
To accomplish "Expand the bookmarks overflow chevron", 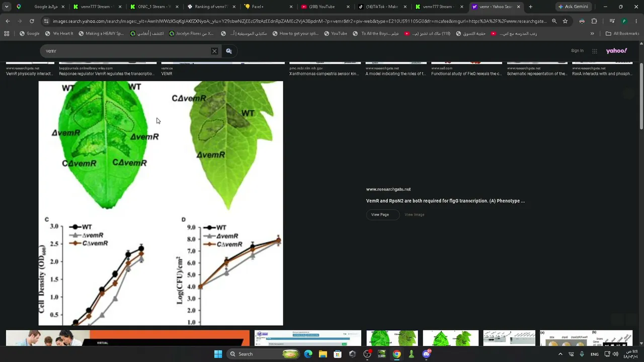I will [x=592, y=34].
